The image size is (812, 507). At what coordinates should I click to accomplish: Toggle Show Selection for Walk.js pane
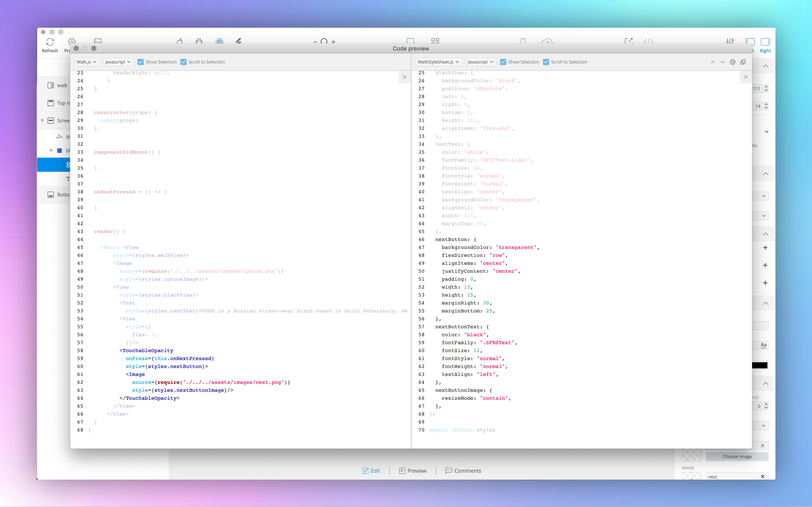point(140,62)
